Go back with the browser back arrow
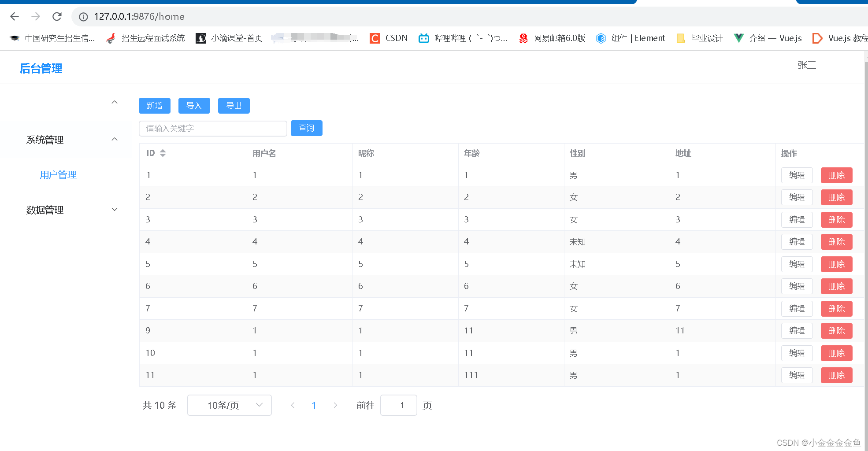Screen dimensions: 868x451 (15, 16)
